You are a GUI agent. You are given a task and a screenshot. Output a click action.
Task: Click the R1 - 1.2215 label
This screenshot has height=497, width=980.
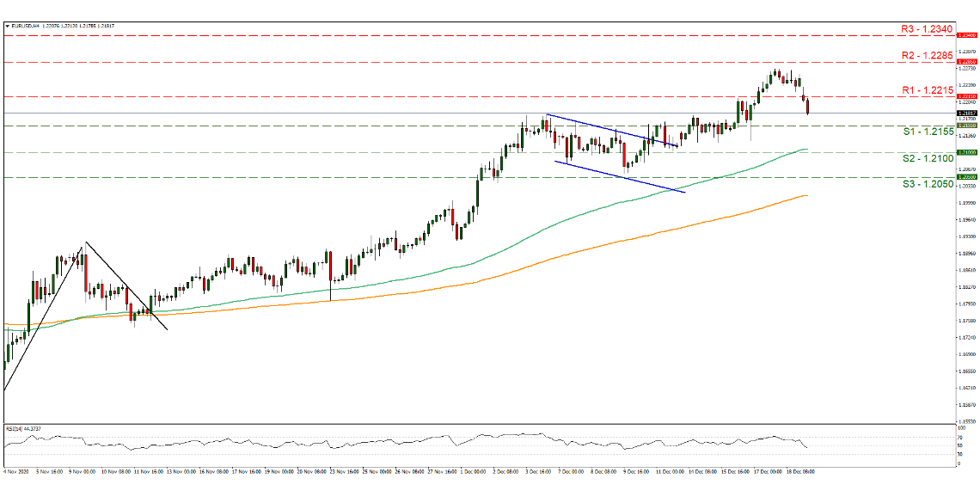point(927,90)
